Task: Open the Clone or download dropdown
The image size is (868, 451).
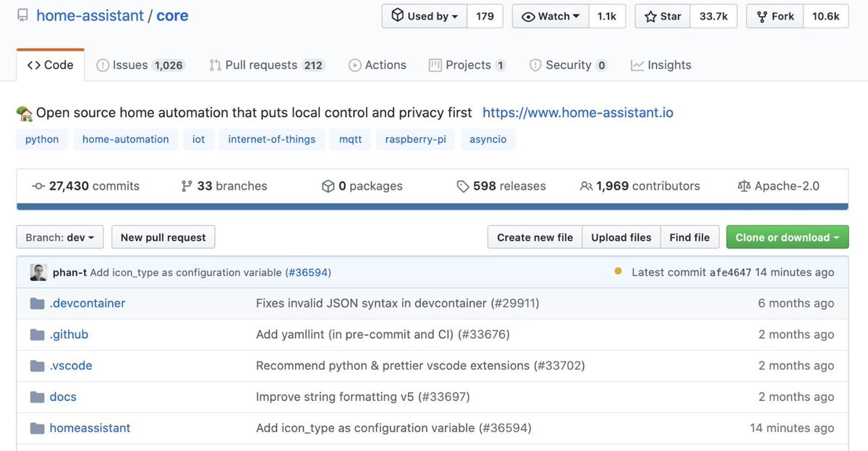Action: click(788, 237)
